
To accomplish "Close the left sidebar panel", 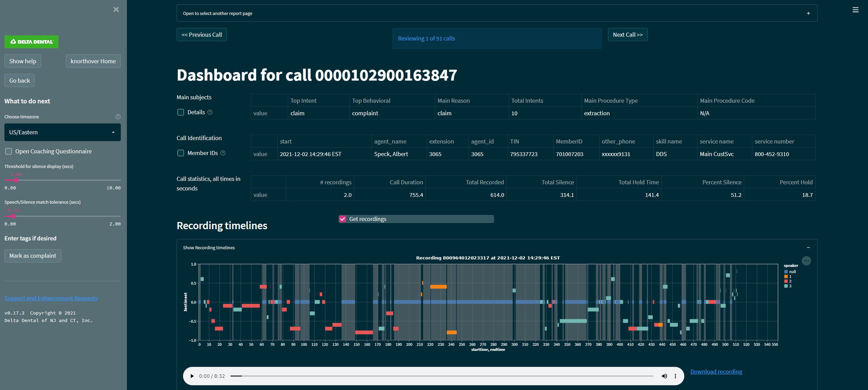I will coord(116,9).
